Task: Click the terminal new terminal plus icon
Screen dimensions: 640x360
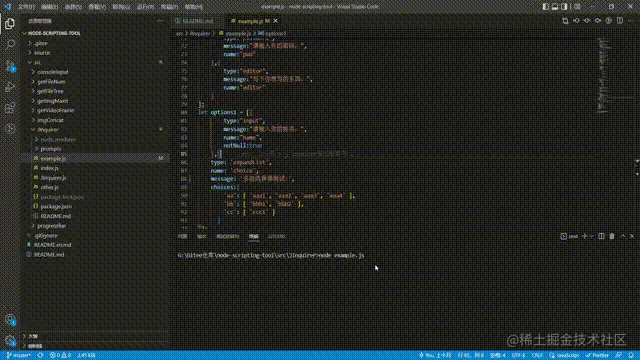Action: click(x=584, y=236)
